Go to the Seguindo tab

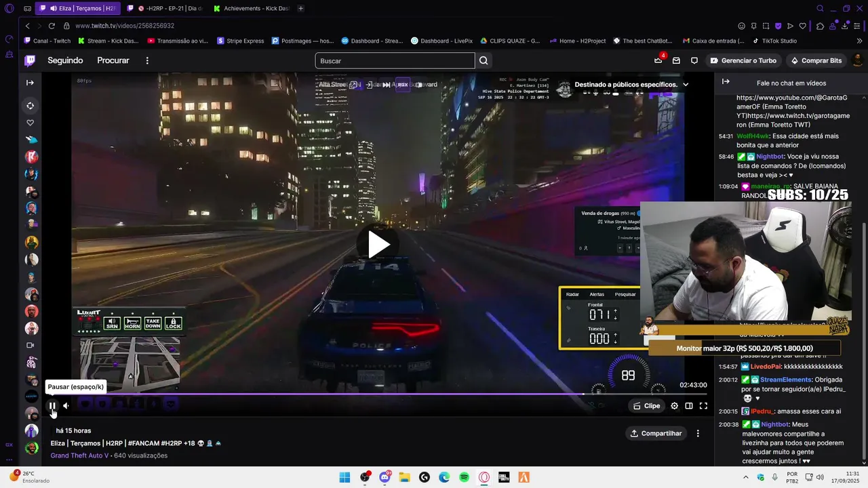pyautogui.click(x=65, y=60)
